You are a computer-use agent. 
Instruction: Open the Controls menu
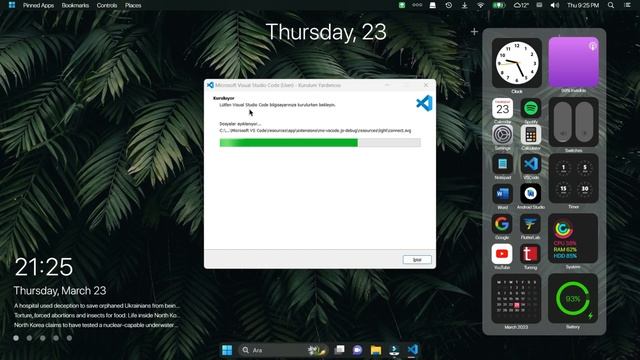coord(107,5)
